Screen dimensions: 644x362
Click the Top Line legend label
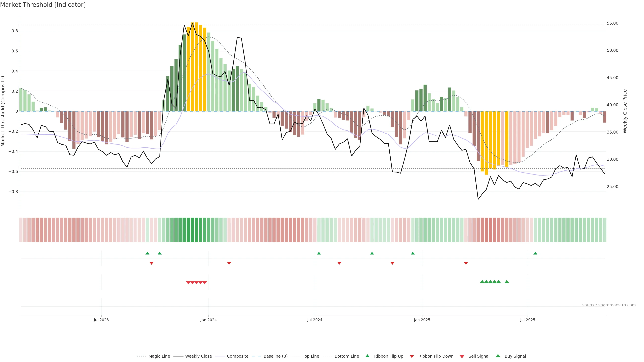311,356
